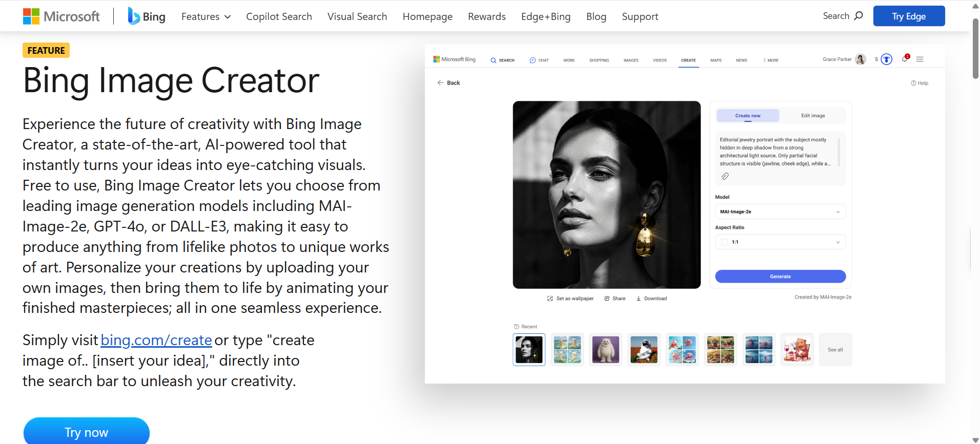Click the Download arrow icon

[639, 299]
